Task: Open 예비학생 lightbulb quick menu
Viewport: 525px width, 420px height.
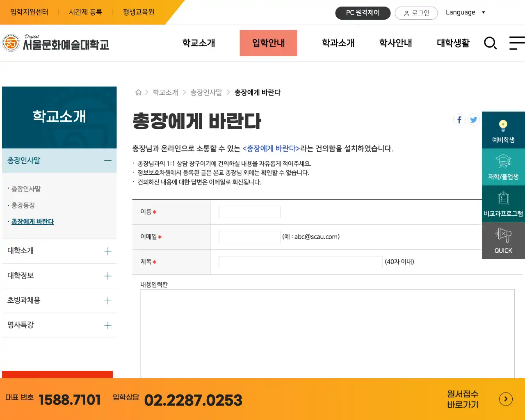Action: [x=503, y=130]
